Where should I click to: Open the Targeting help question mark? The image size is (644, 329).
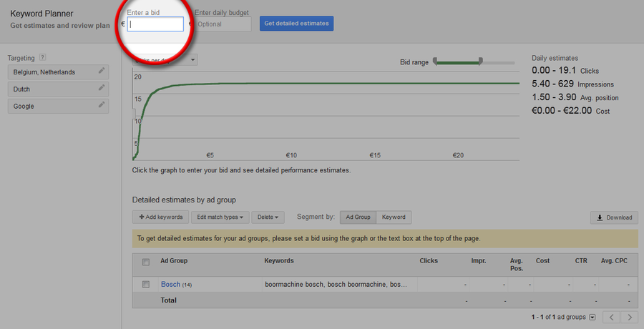click(43, 58)
